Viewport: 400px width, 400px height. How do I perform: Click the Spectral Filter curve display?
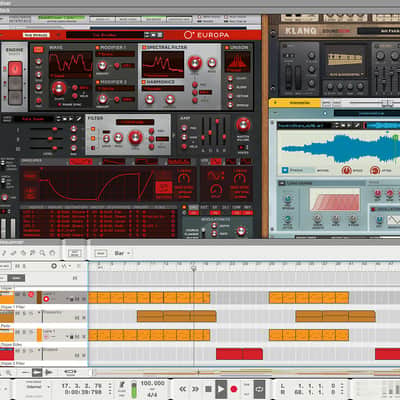(163, 64)
